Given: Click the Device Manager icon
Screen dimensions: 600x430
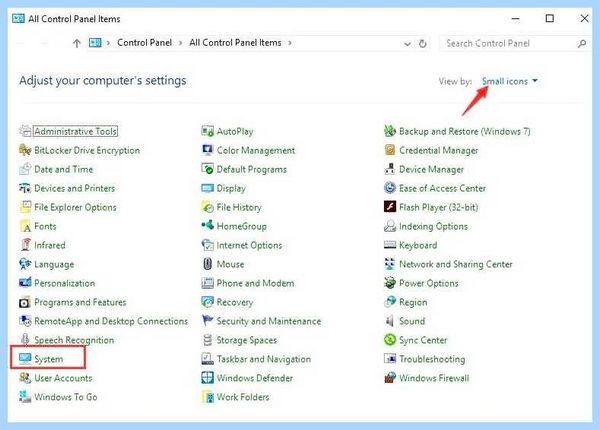Looking at the screenshot, I should coord(390,169).
